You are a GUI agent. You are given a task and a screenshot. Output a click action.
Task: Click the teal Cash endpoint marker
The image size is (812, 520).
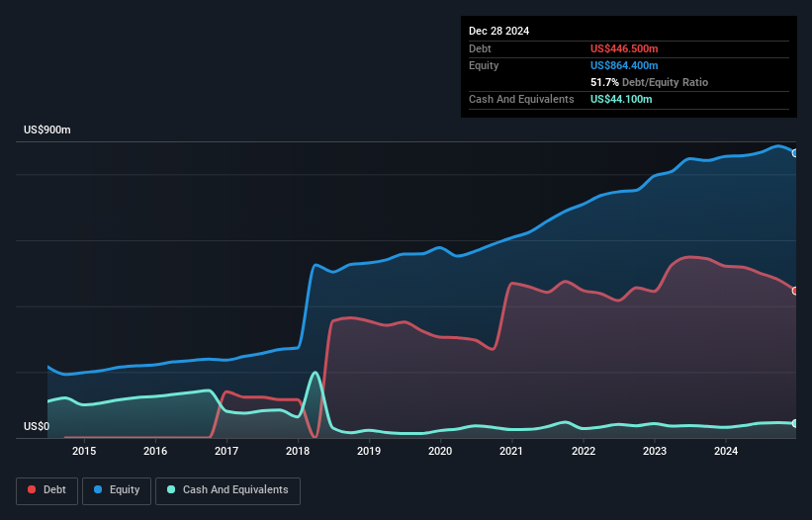(795, 423)
